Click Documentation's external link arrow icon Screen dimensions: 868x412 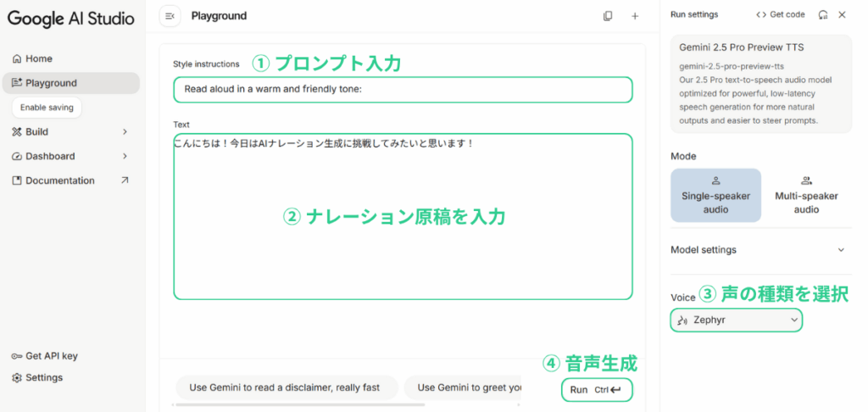tap(125, 180)
